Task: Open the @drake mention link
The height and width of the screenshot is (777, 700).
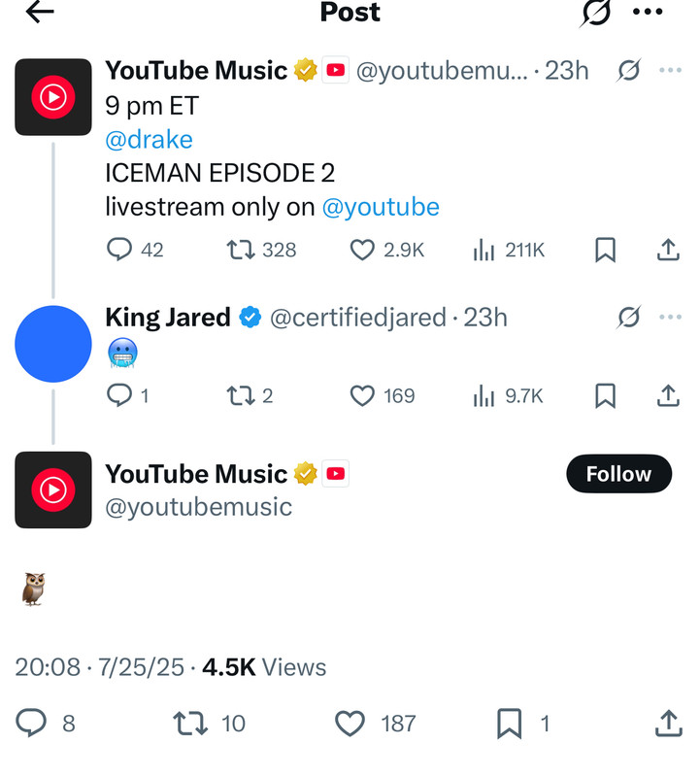Action: click(149, 140)
